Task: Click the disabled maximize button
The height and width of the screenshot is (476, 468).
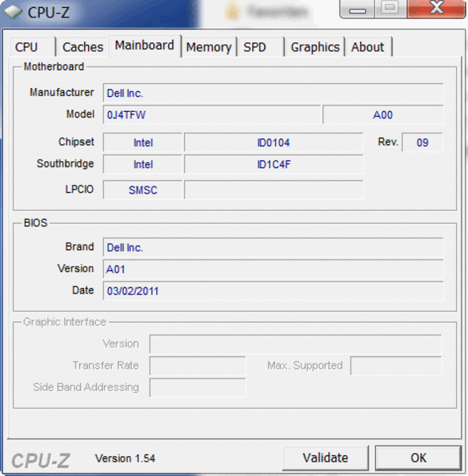Action: pyautogui.click(x=390, y=9)
